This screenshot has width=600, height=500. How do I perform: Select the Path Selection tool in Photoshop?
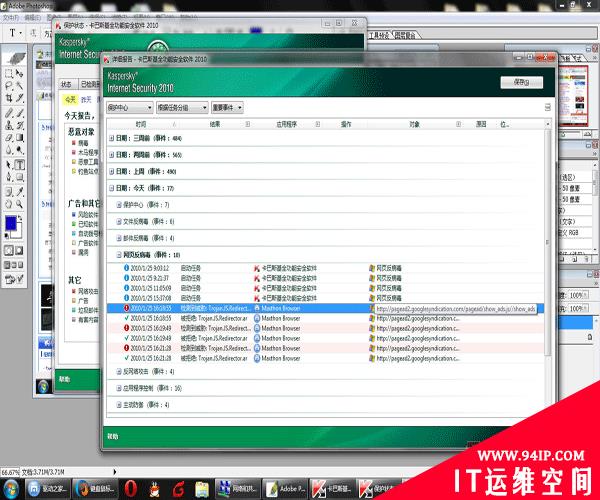tap(9, 164)
